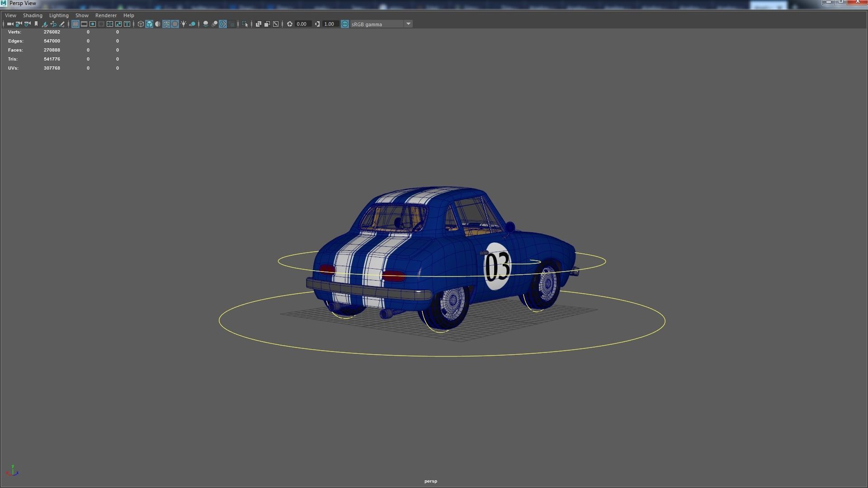
Task: Toggle the Safe Title icon
Action: point(127,24)
